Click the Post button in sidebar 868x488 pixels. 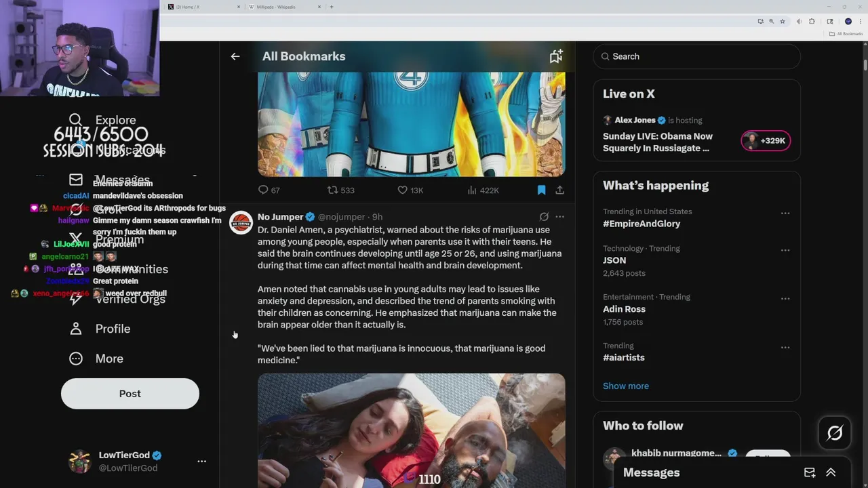point(130,393)
